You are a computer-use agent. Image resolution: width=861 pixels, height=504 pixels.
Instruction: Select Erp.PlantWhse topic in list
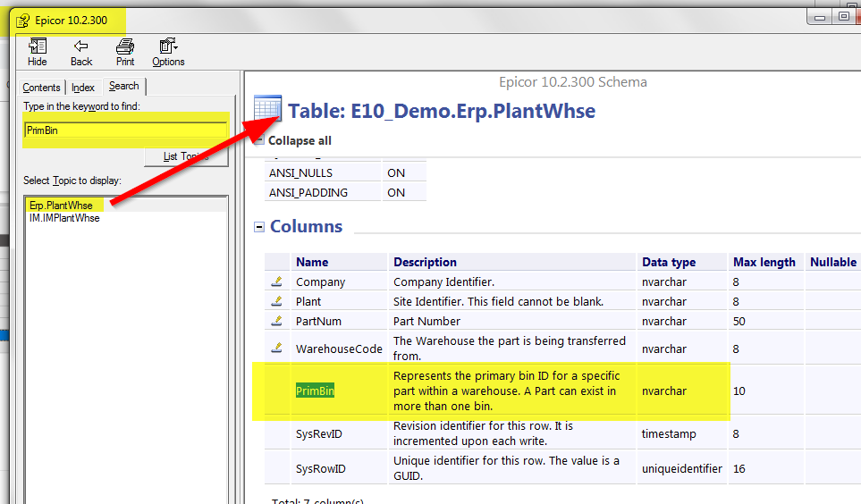pyautogui.click(x=61, y=206)
